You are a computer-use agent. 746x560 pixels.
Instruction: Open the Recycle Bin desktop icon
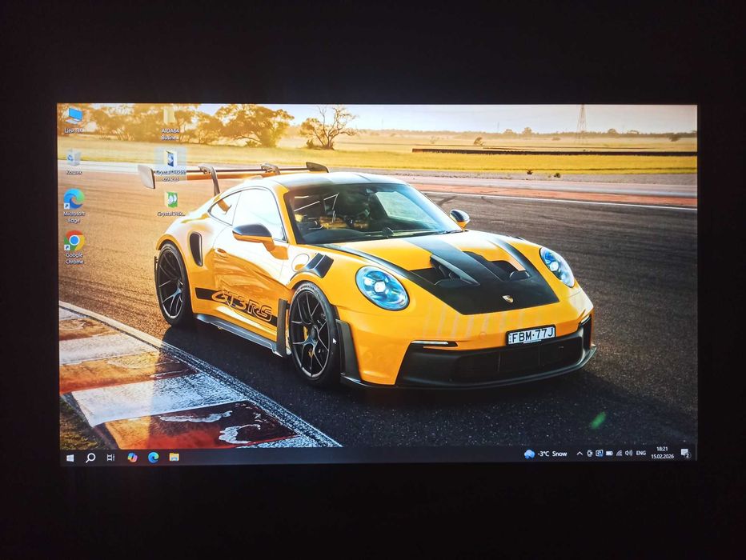(74, 162)
